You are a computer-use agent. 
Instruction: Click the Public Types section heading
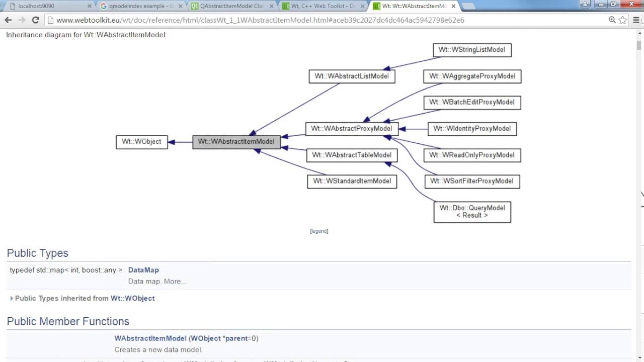(x=38, y=253)
